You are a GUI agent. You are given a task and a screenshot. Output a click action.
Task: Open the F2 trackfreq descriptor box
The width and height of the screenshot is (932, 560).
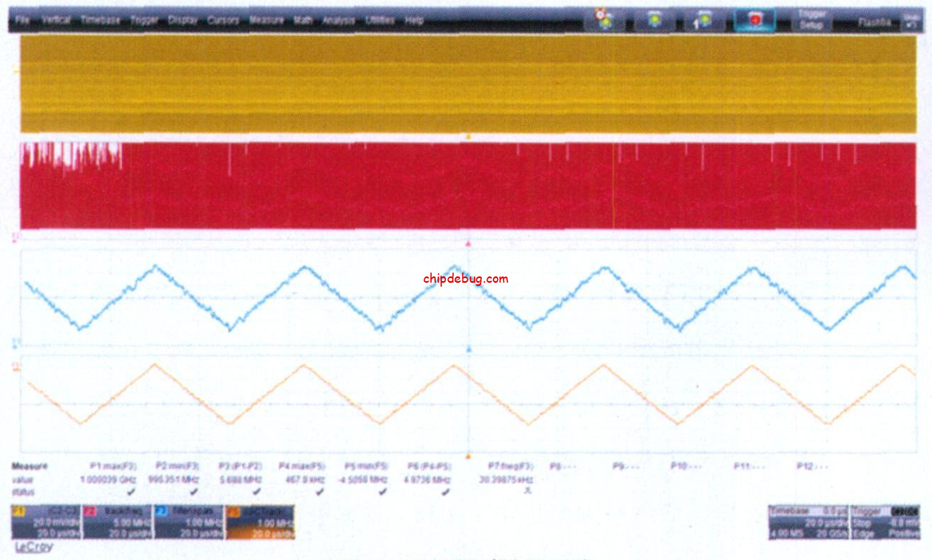point(117,522)
